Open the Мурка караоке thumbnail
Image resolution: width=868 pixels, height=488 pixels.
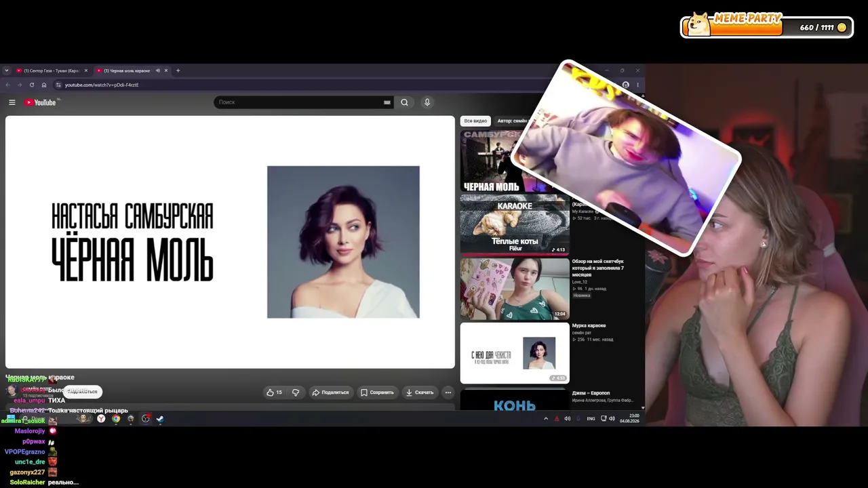tap(515, 353)
